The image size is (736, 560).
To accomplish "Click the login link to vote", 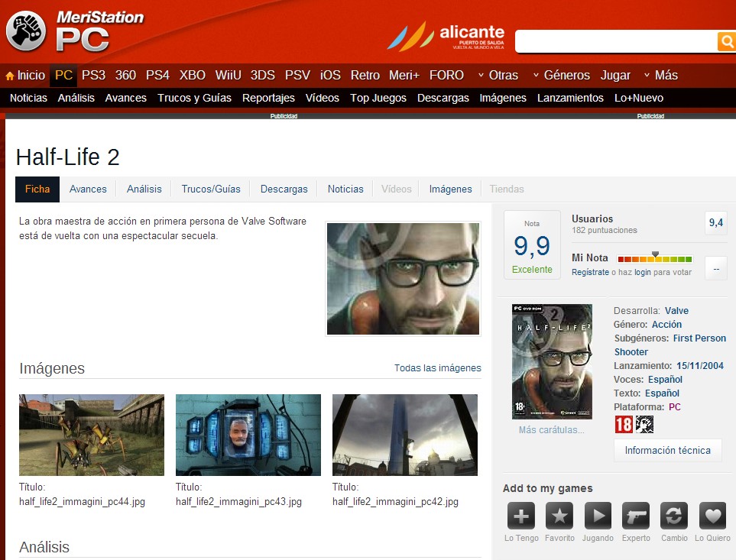I will 643,272.
